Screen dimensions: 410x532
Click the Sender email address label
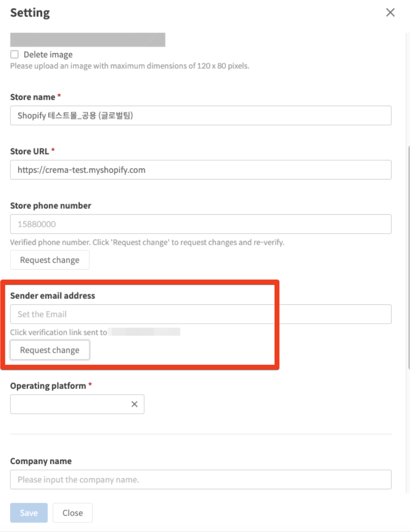coord(52,296)
